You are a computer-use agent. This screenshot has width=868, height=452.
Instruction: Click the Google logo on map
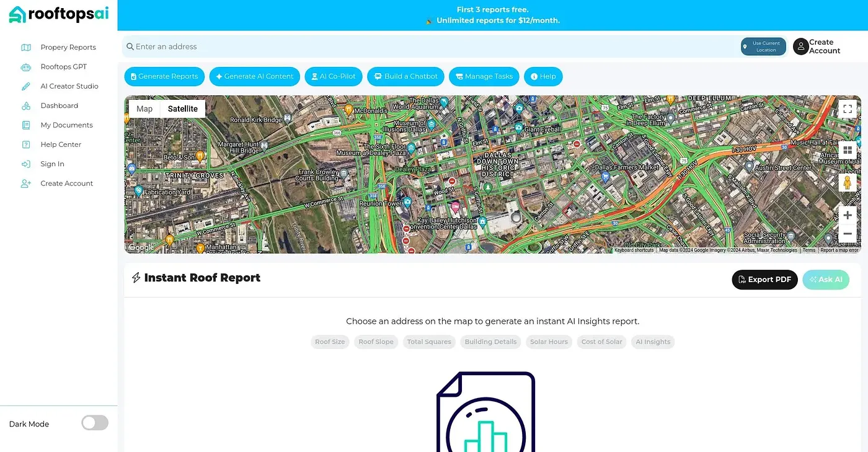[x=141, y=247]
